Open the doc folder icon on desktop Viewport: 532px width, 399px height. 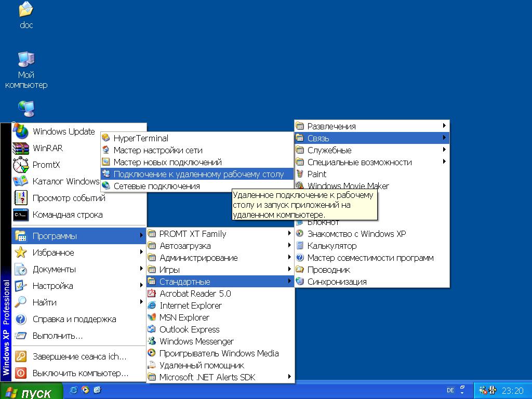(x=26, y=9)
